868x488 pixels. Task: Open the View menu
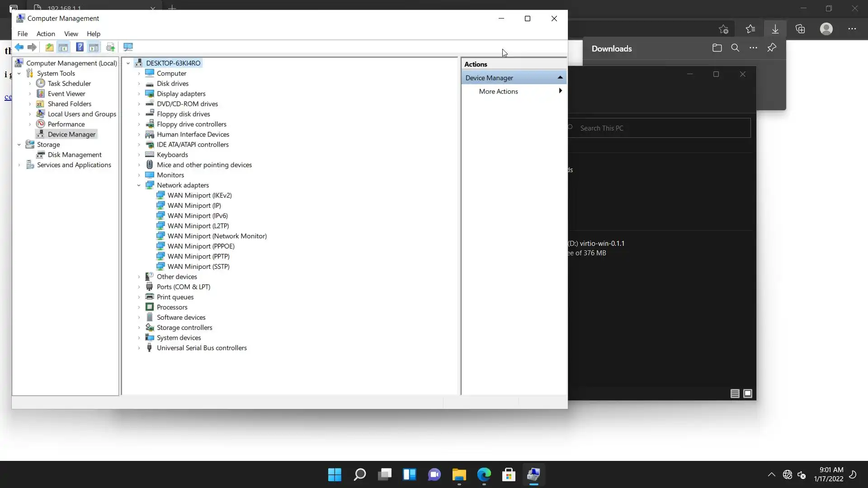click(71, 34)
